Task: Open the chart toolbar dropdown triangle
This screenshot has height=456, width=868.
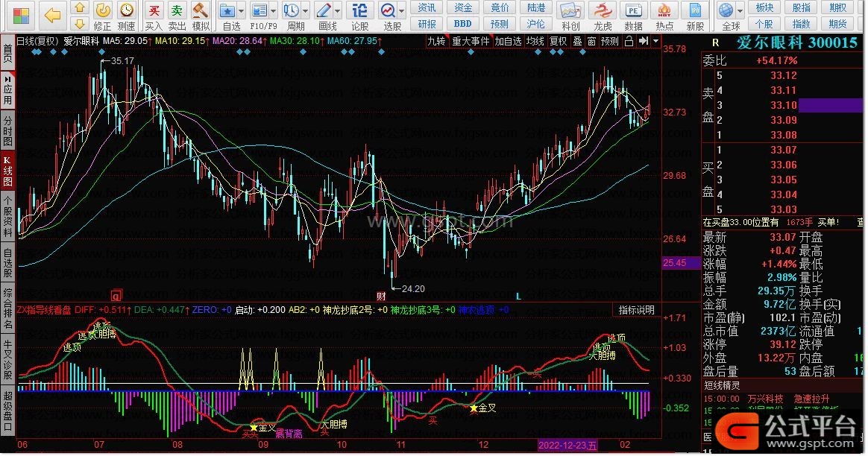Action: point(656,41)
